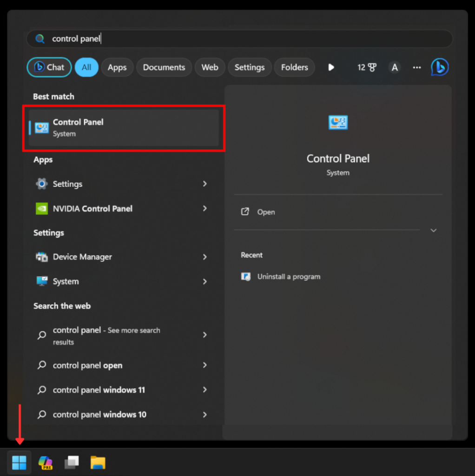Open the Start button on the taskbar

[19, 463]
